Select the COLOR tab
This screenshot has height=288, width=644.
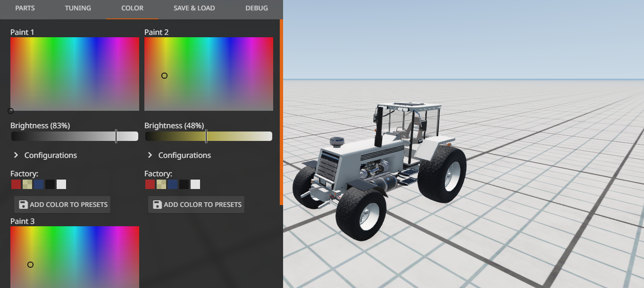tap(132, 8)
